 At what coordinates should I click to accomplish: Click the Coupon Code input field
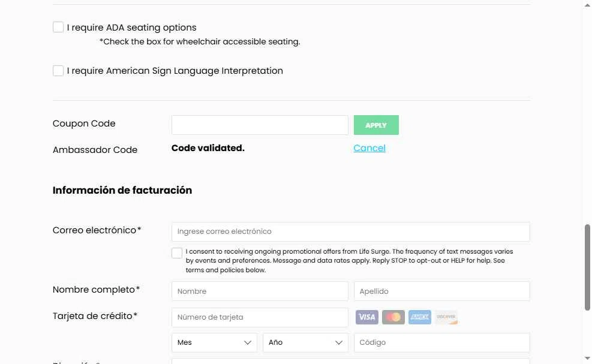(260, 125)
